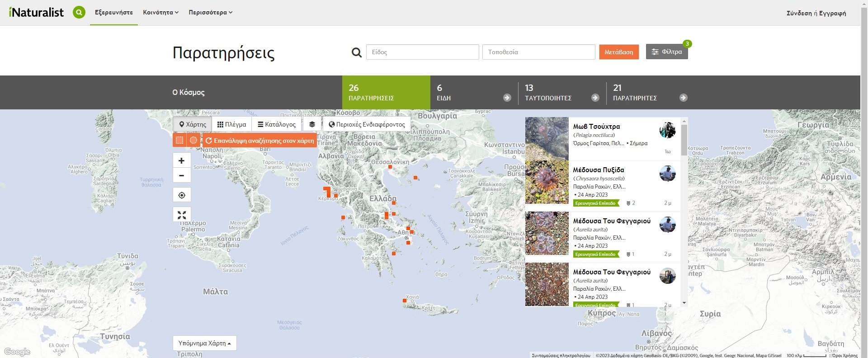Viewport: 868px width, 358px height.
Task: Open the map layers stack icon
Action: pos(312,124)
